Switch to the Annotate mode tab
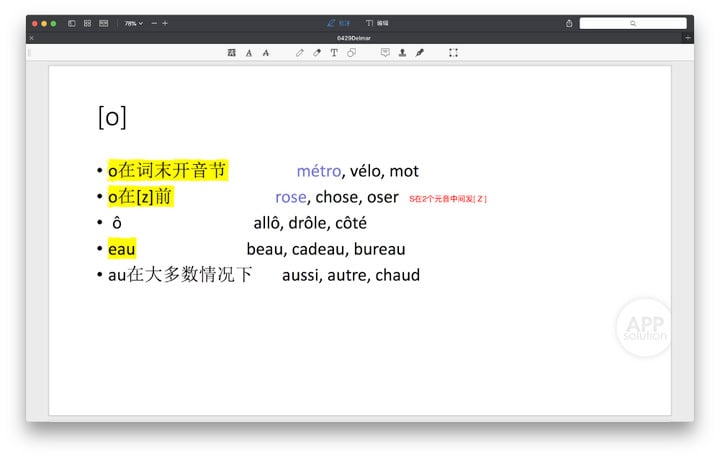Viewport: 720px width, 459px height. 338,23
